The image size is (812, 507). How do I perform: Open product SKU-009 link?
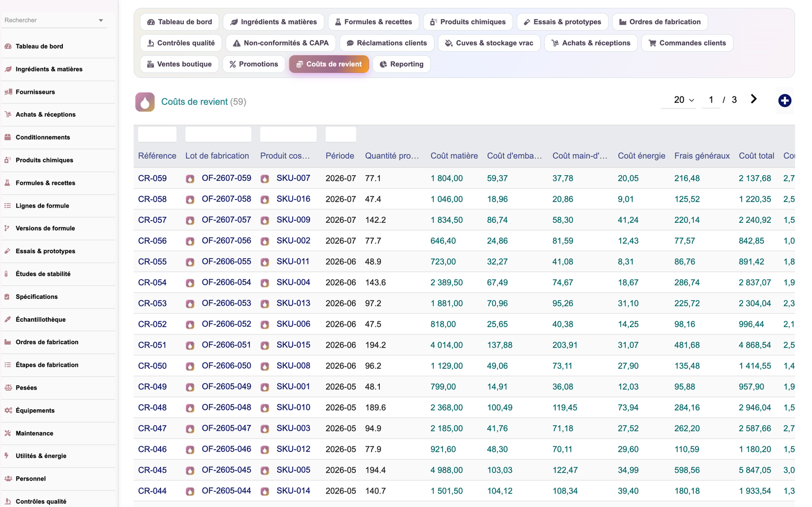click(x=293, y=220)
